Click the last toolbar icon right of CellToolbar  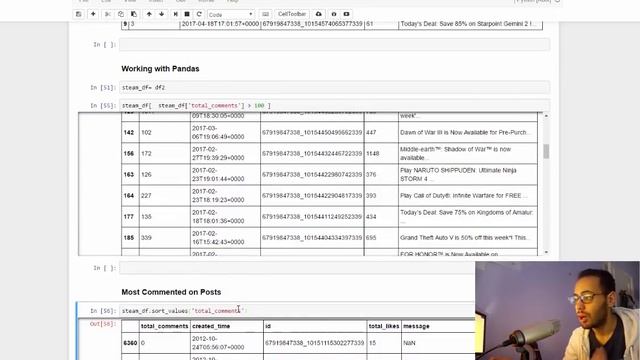346,14
